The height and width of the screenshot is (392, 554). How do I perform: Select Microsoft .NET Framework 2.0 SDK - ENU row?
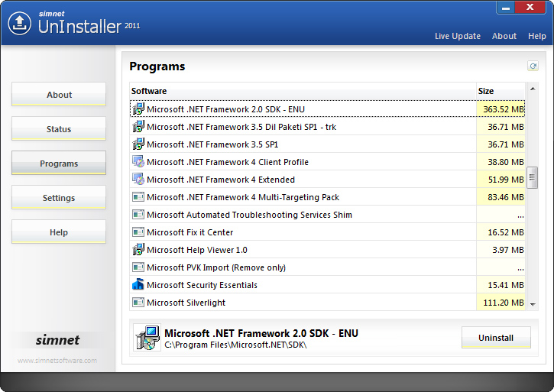[327, 109]
